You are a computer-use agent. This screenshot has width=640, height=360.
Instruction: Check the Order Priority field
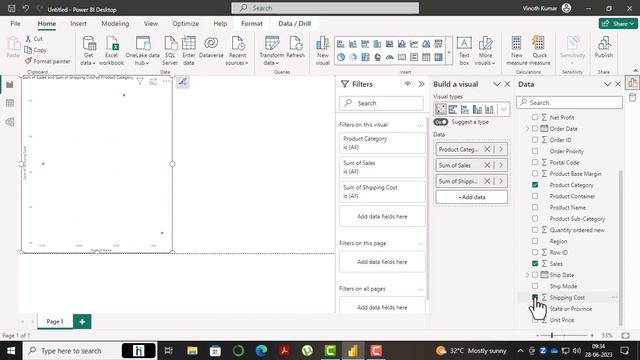coord(535,151)
